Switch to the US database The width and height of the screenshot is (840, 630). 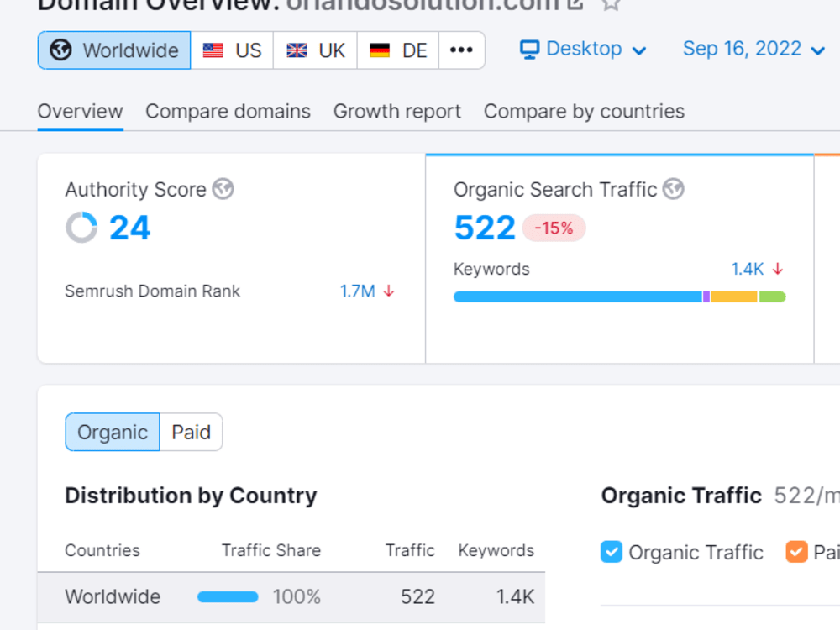click(x=232, y=50)
